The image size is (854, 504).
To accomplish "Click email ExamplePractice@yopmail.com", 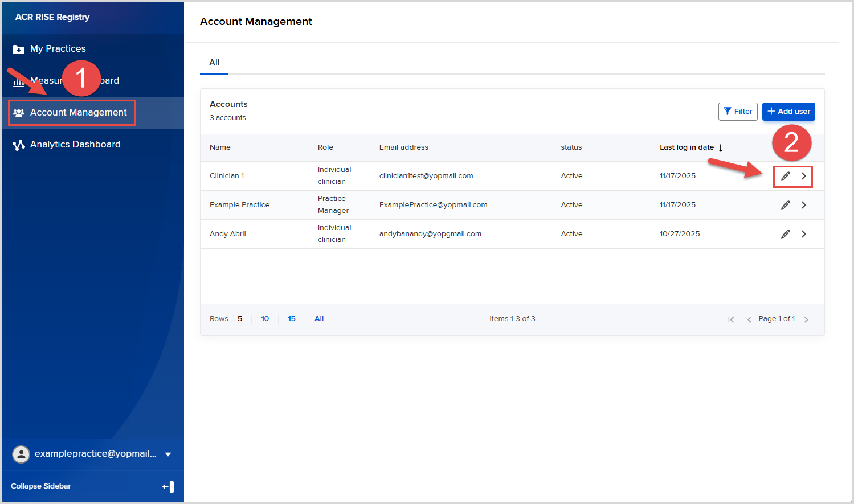I will point(434,205).
